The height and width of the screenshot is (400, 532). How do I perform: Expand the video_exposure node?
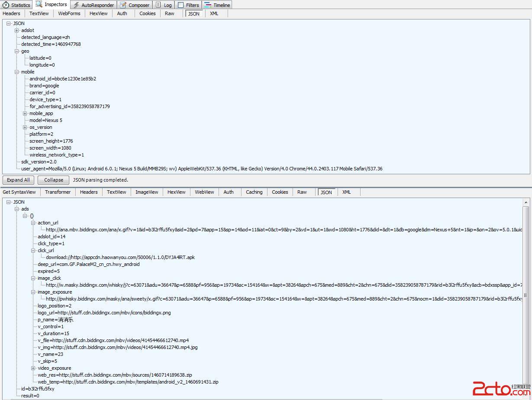[x=33, y=368]
